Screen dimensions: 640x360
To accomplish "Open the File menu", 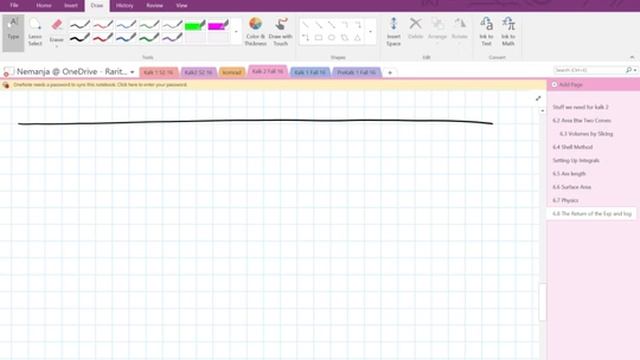I will tap(14, 5).
